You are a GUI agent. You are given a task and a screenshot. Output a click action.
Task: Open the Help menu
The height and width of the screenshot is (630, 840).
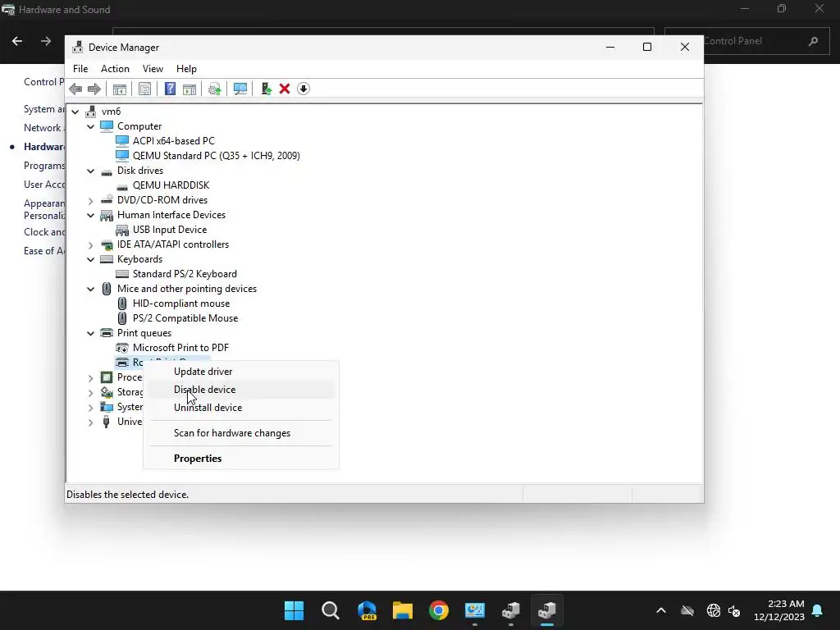pos(186,69)
